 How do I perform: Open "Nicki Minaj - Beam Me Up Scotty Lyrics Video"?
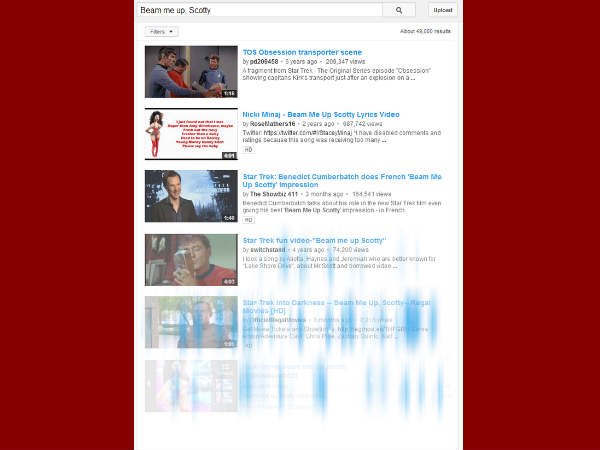[320, 114]
